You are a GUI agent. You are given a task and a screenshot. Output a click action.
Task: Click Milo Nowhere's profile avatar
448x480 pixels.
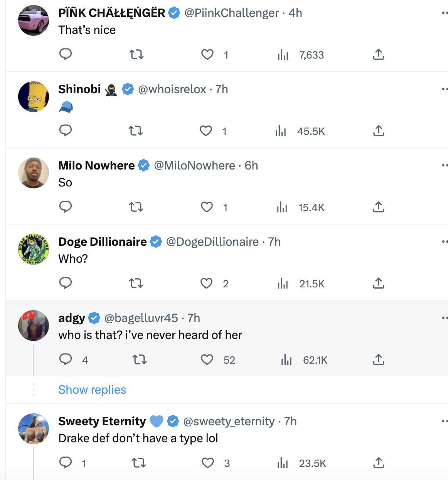click(x=34, y=173)
